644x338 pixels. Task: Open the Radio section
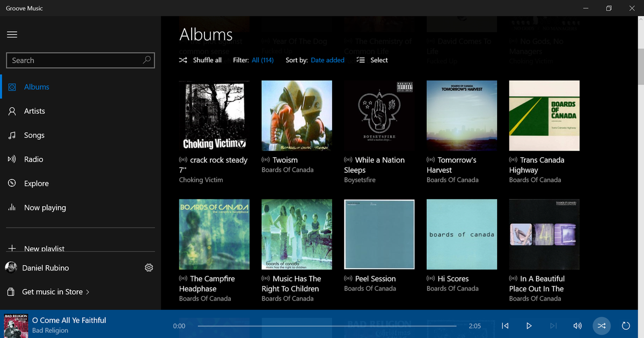[x=33, y=159]
